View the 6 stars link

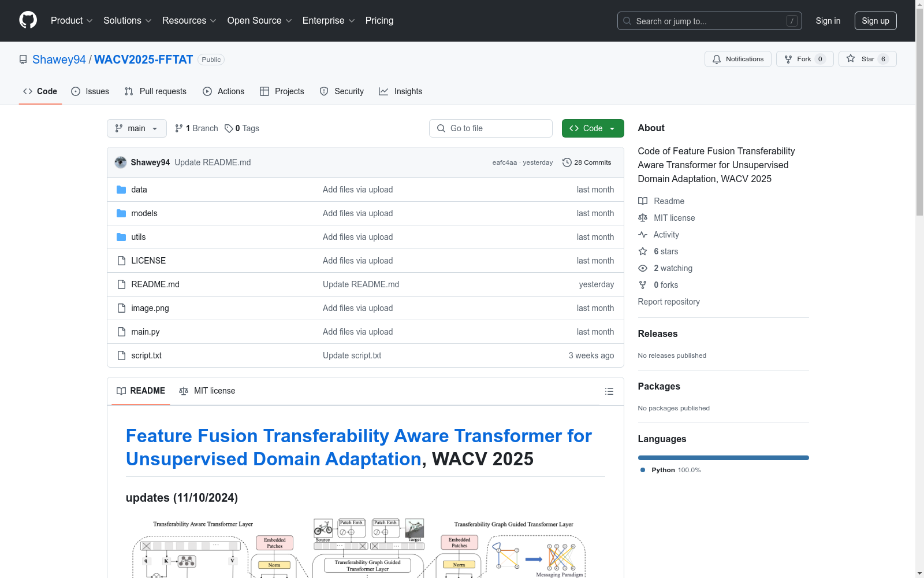pyautogui.click(x=658, y=251)
